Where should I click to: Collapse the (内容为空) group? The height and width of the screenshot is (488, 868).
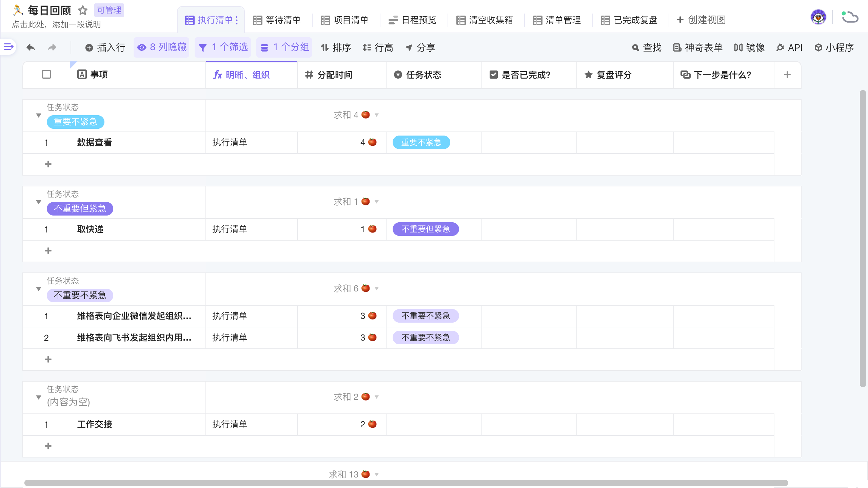pos(38,397)
